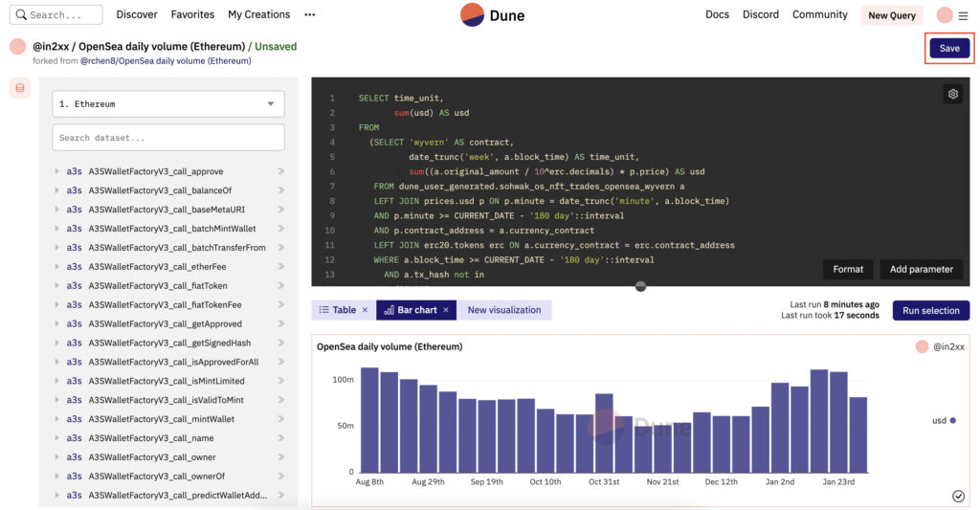
Task: Switch to the Table tab
Action: 337,310
